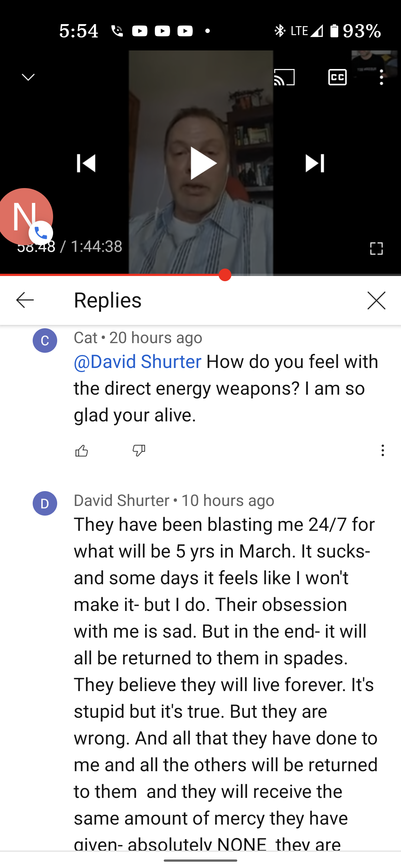This screenshot has width=401, height=868.
Task: Cast video to a device
Action: tap(284, 77)
